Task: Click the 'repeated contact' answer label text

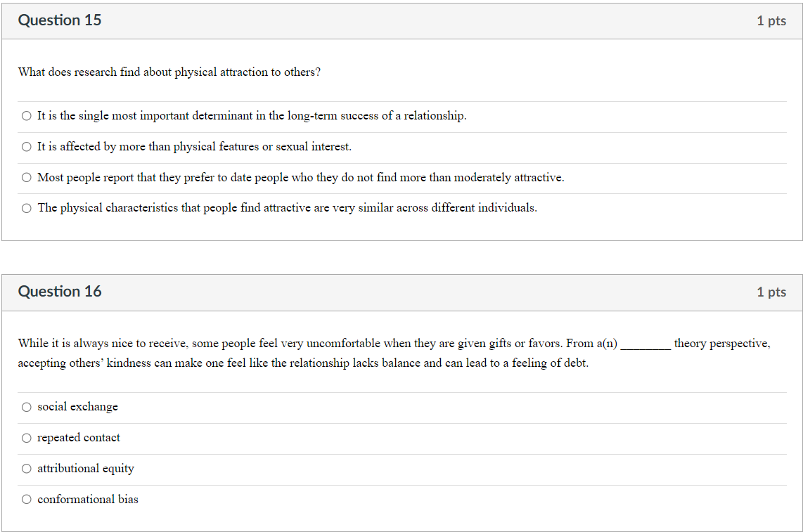Action: point(79,438)
